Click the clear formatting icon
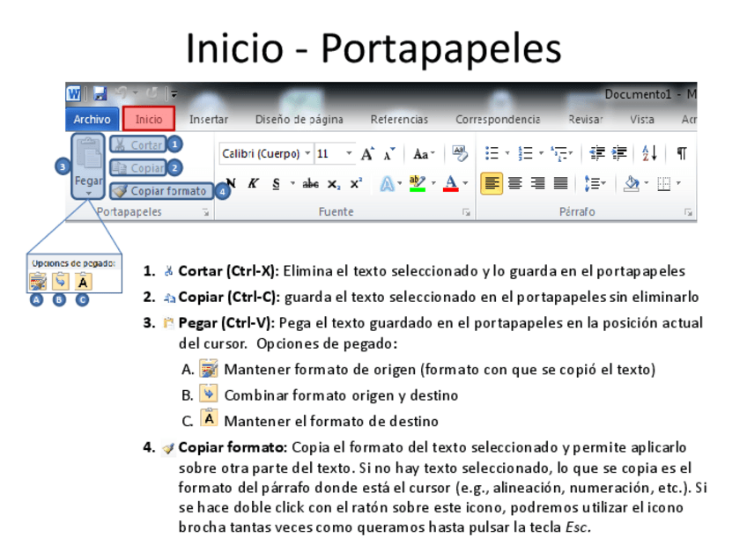 [459, 153]
